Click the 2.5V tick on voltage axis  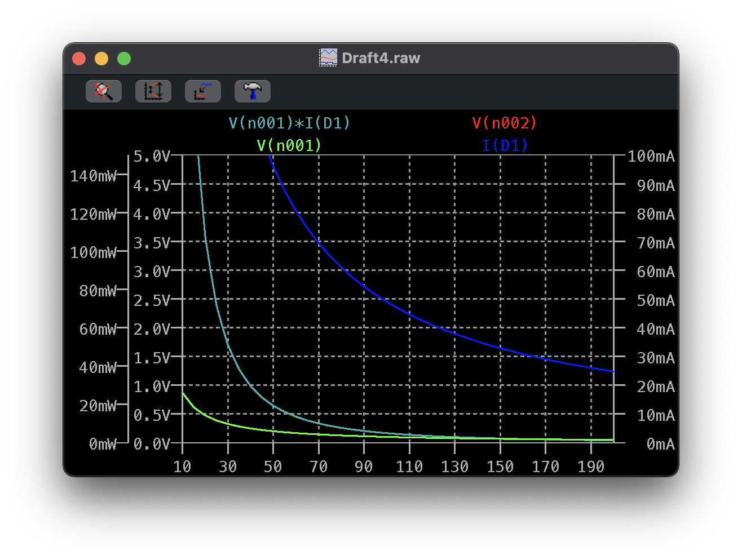pos(152,301)
